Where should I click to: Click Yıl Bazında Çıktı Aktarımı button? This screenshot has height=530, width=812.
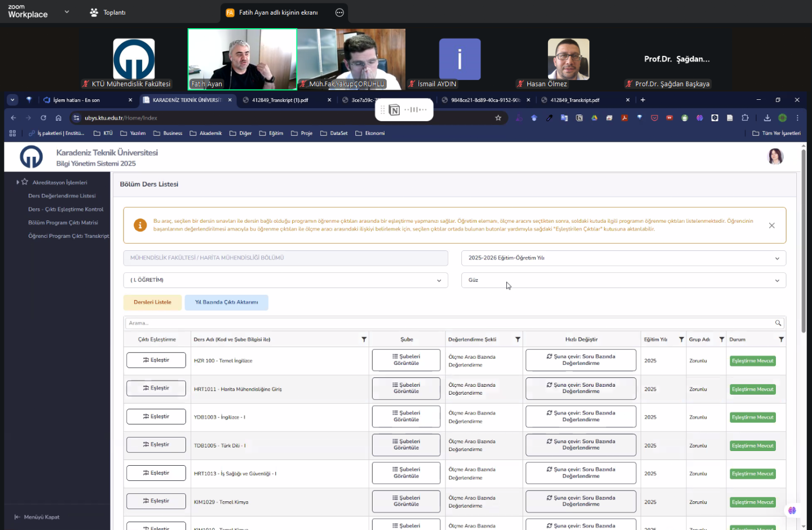click(226, 302)
